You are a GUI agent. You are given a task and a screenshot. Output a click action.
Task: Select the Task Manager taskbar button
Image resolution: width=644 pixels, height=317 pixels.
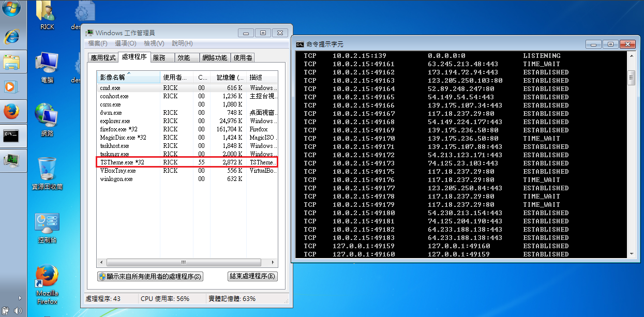coord(11,160)
